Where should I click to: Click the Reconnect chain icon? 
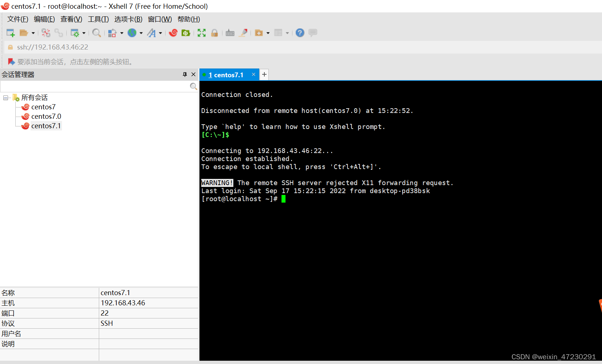(59, 33)
